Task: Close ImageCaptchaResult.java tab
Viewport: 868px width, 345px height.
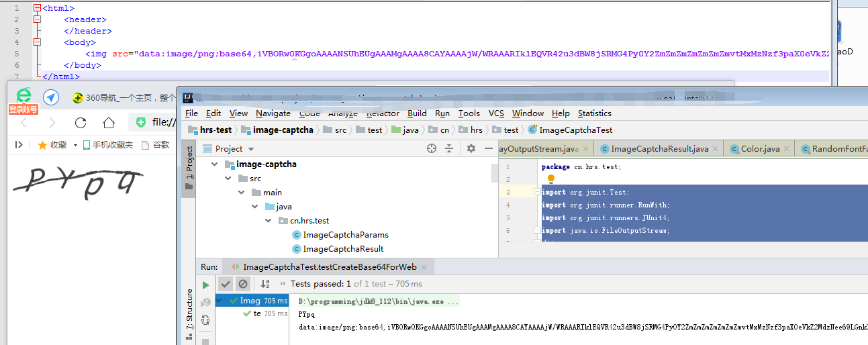Action: point(716,149)
